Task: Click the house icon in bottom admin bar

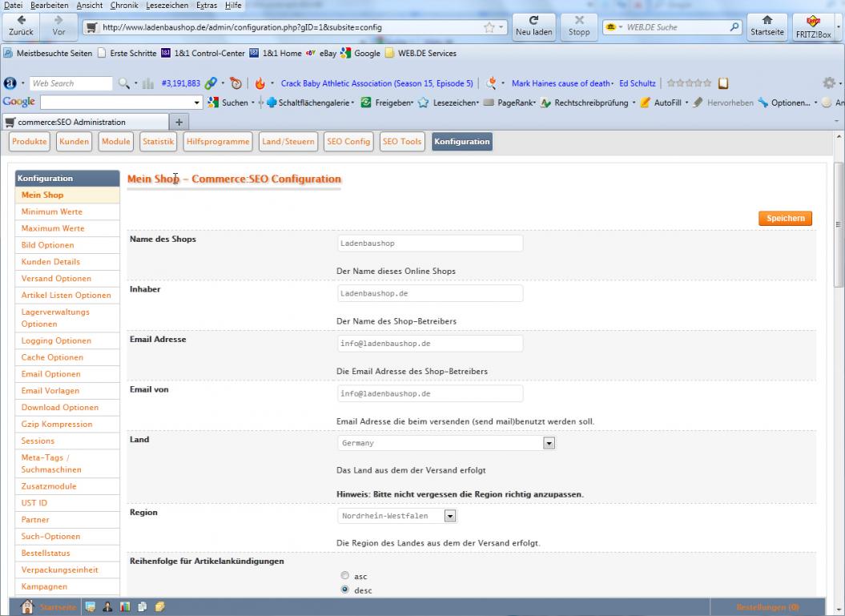Action: [26, 606]
